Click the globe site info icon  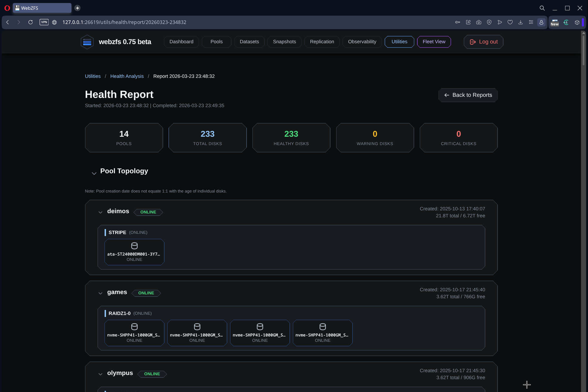55,22
